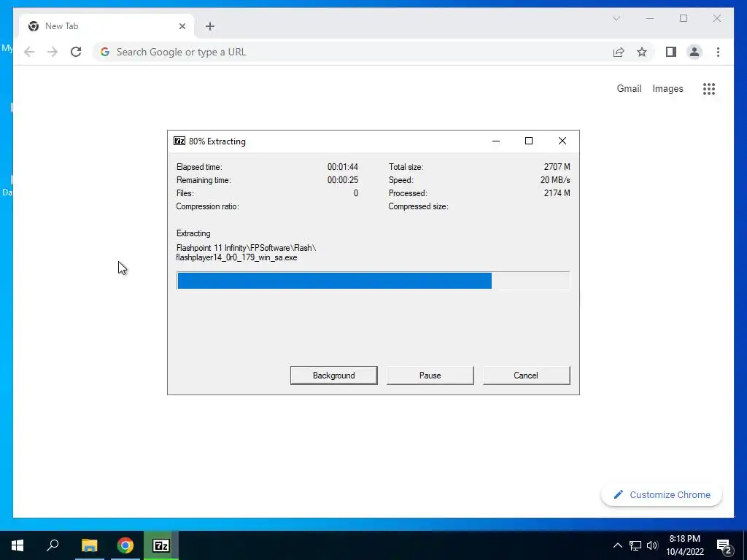Minimize the 7-Zip Extracting dialog
The width and height of the screenshot is (747, 560).
point(496,141)
